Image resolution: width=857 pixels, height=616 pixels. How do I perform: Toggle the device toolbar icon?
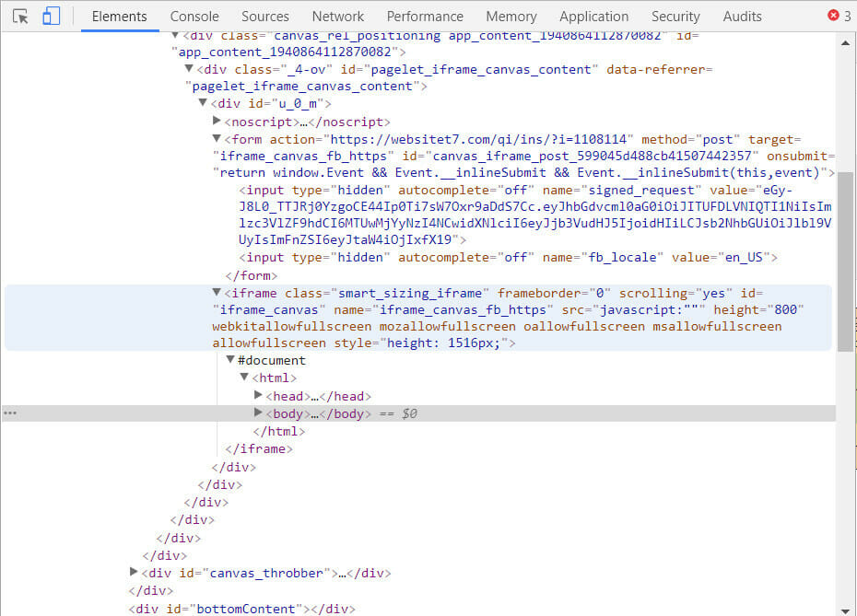click(51, 17)
